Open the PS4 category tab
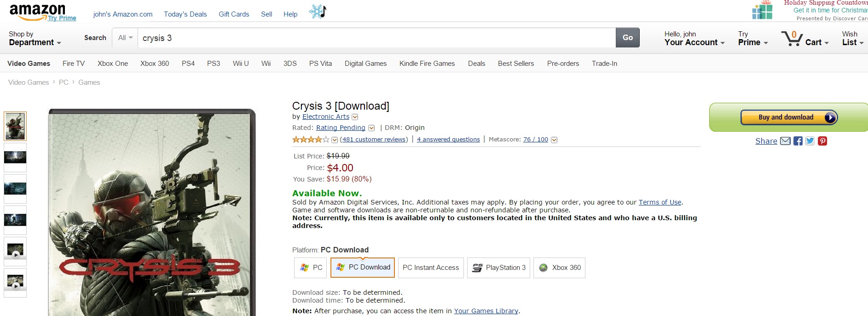The image size is (868, 316). pyautogui.click(x=188, y=64)
